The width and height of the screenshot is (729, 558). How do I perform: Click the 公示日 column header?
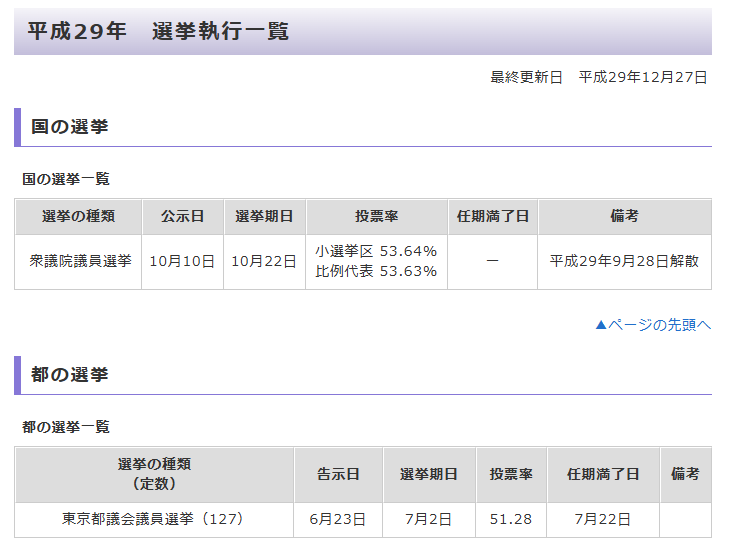point(182,216)
